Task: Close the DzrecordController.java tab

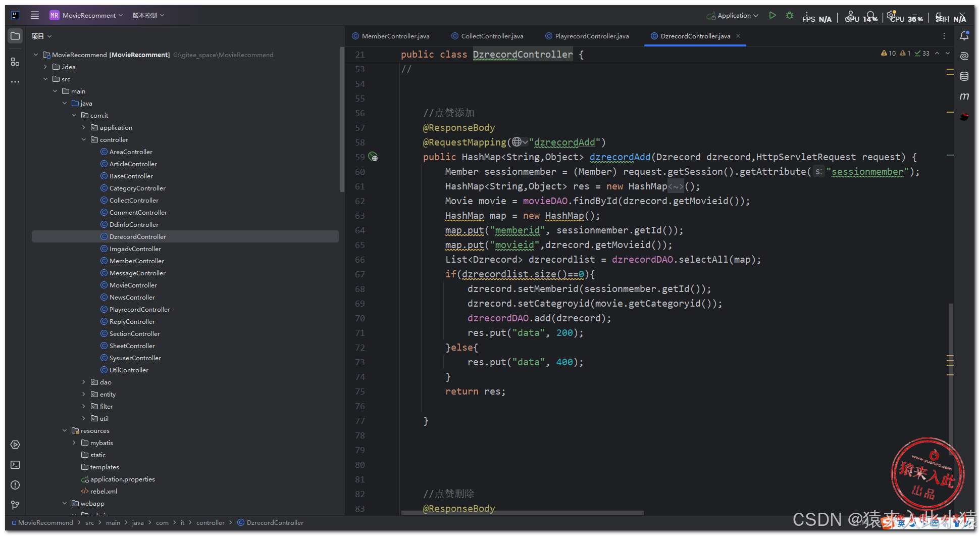Action: 738,36
